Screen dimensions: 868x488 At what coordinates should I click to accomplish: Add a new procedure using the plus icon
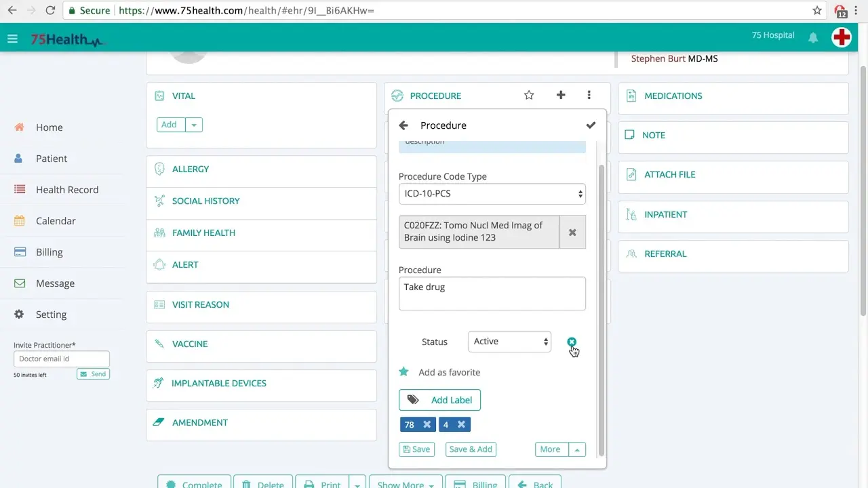coord(561,96)
